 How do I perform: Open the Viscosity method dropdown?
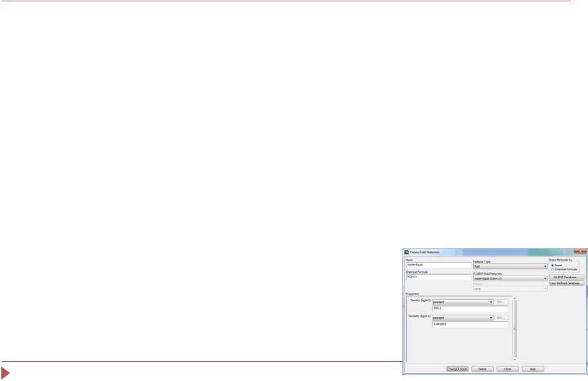tap(462, 318)
